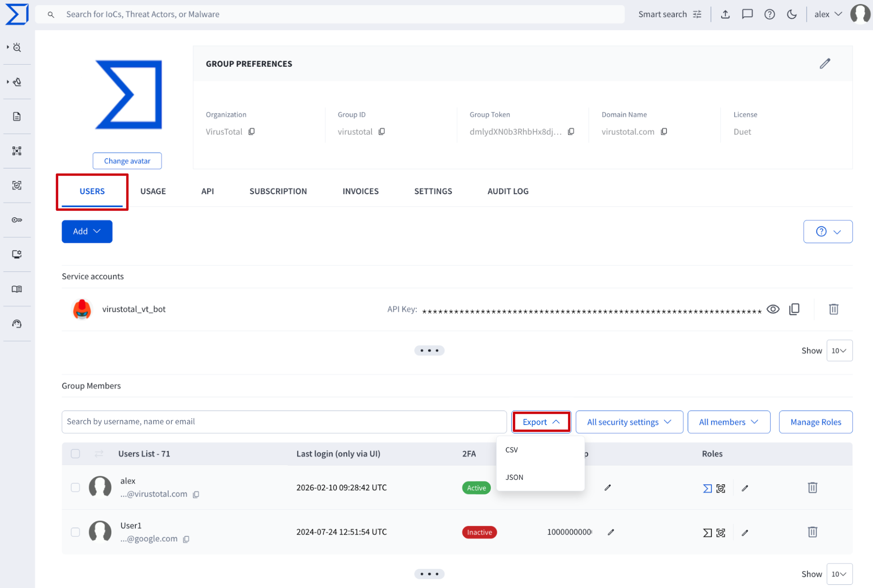This screenshot has height=588, width=873.
Task: Tick the User1 row checkbox
Action: point(75,532)
